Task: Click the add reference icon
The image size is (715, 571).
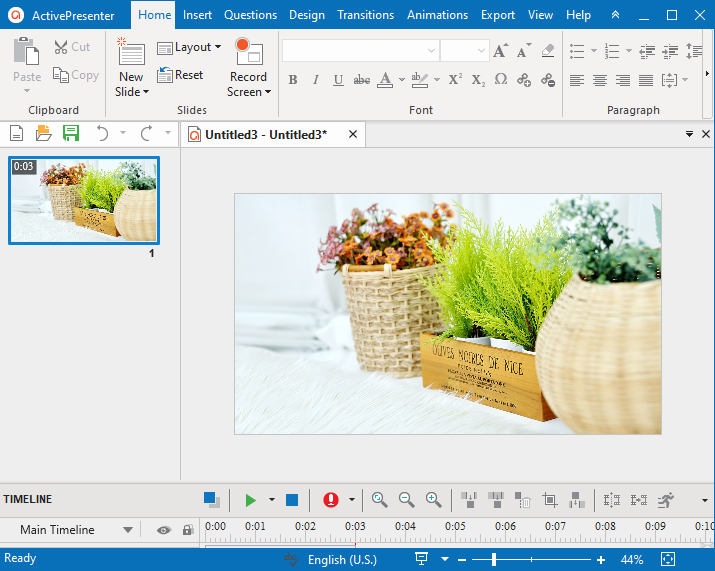Action: (524, 80)
